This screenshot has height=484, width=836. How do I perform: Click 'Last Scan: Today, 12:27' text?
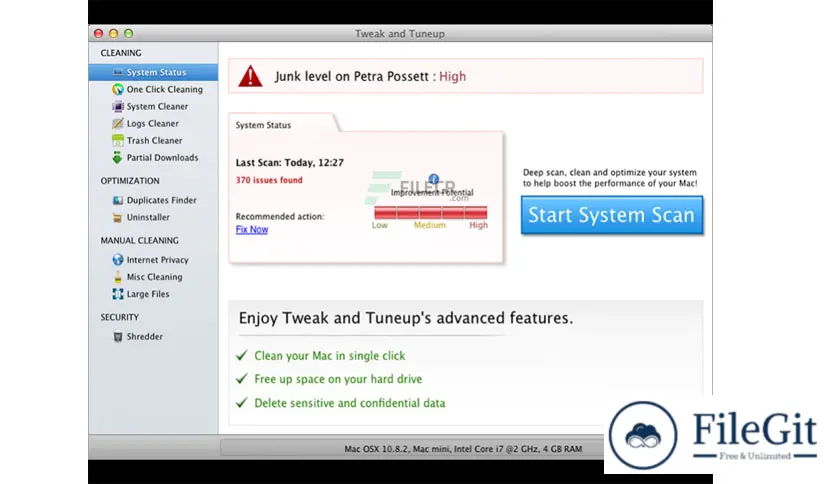tap(290, 163)
